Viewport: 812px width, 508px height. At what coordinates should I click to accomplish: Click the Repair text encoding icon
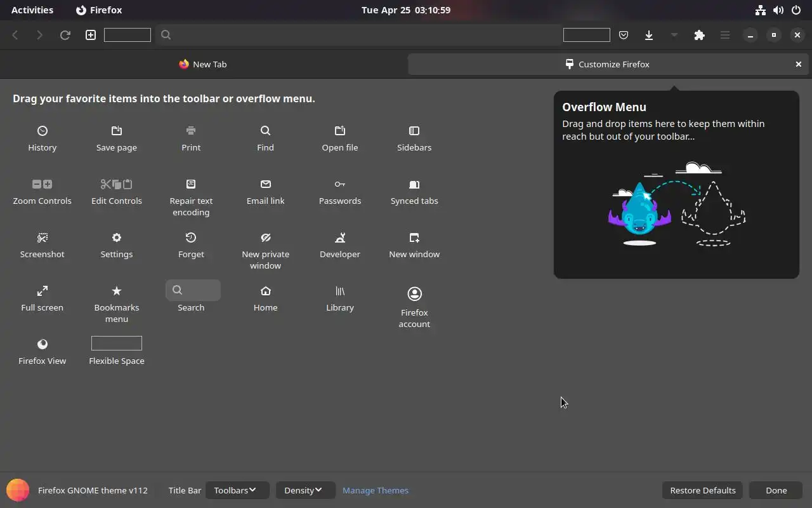191,184
